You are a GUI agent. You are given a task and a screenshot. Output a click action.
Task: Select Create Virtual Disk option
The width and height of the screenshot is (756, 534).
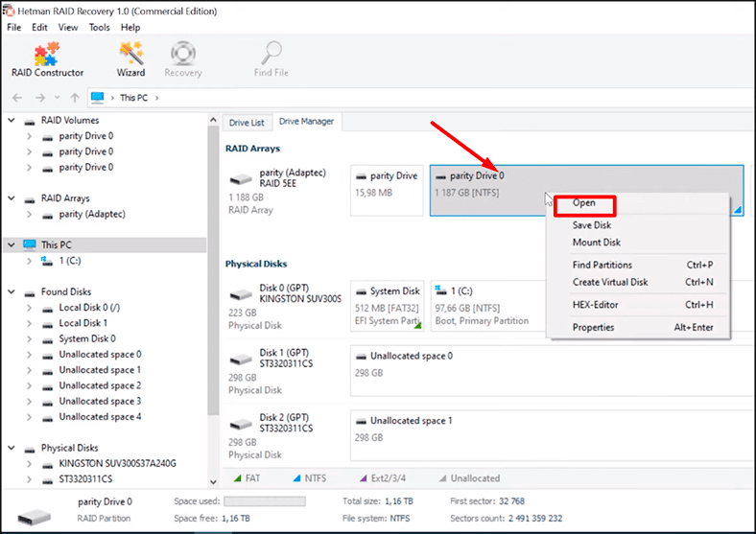click(x=610, y=282)
